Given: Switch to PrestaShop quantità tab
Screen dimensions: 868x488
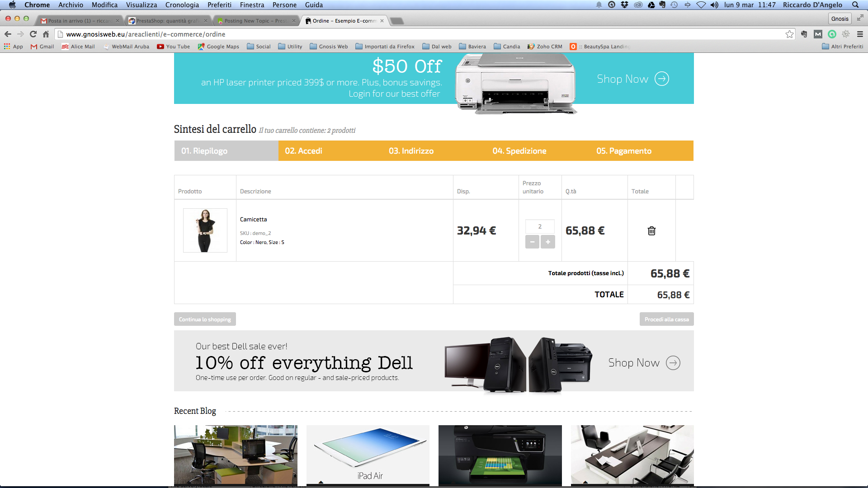Looking at the screenshot, I should point(166,21).
